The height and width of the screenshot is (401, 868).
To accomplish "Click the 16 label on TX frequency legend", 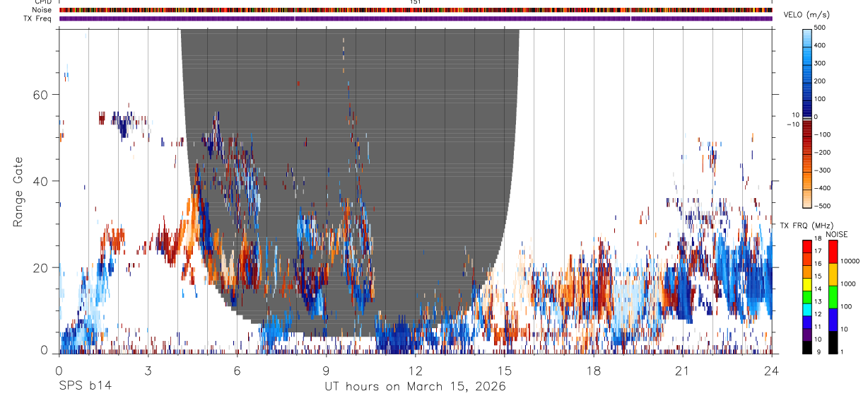I will pos(818,264).
